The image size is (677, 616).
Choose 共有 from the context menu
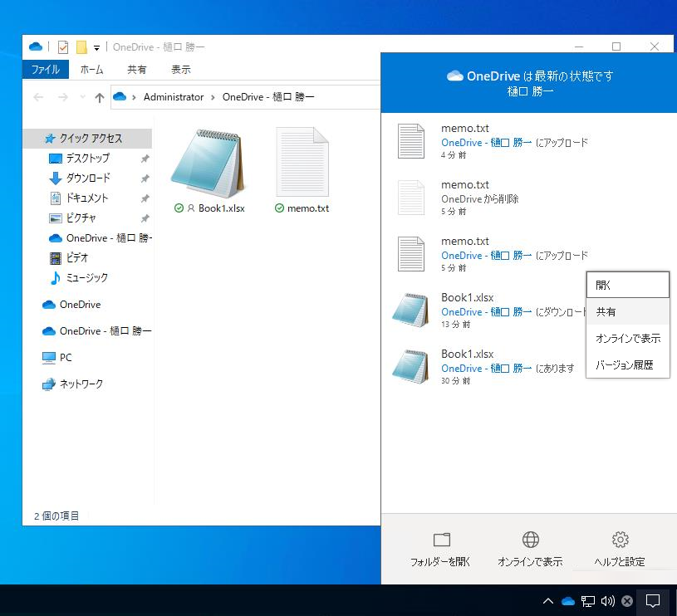tap(628, 312)
